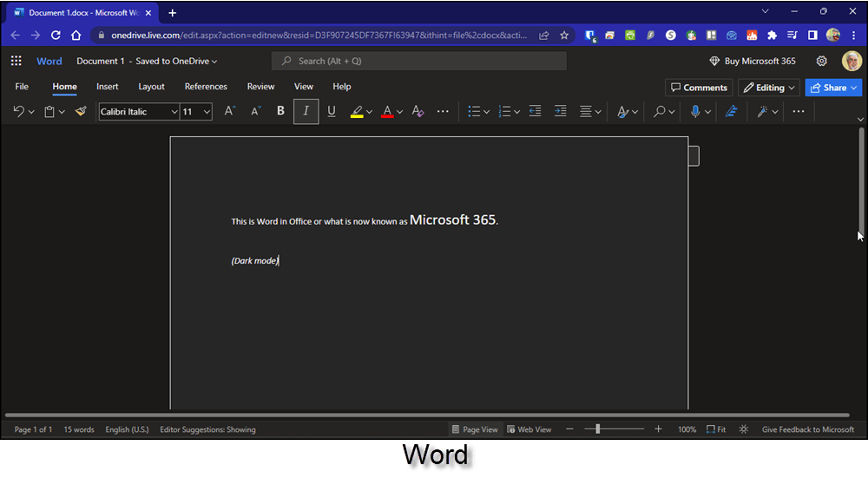Screen dimensions: 868x478
Task: Shrink the font size
Action: tap(255, 111)
